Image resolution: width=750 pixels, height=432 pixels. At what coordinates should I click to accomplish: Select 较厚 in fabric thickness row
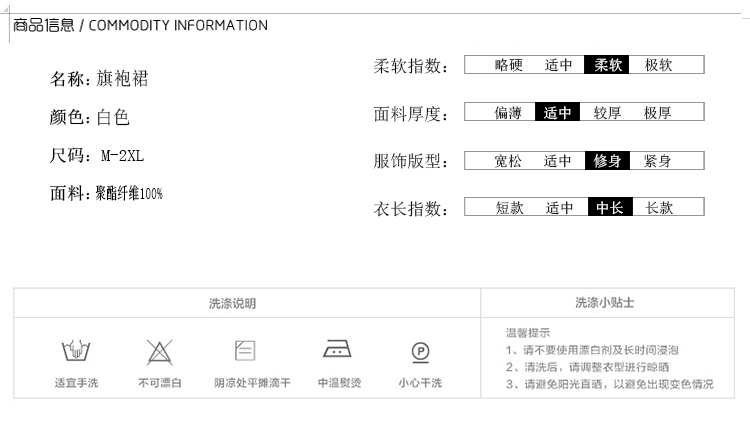click(x=607, y=112)
